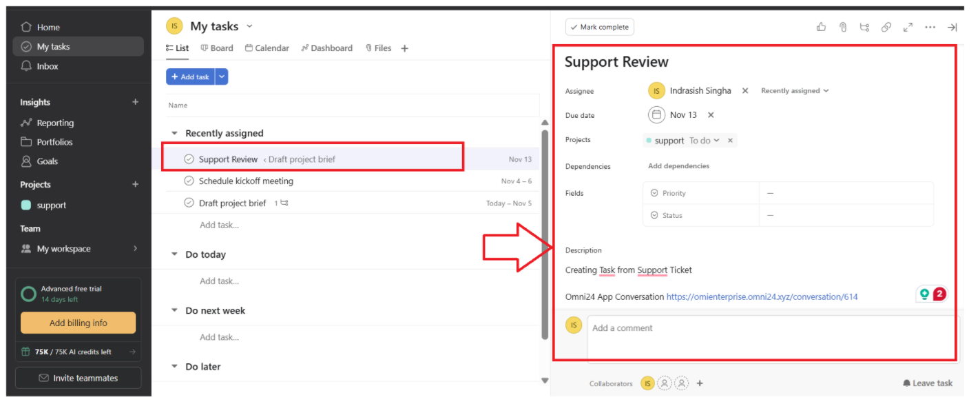Switch to Files tab
Viewport: 980px width, 404px height.
[x=378, y=48]
